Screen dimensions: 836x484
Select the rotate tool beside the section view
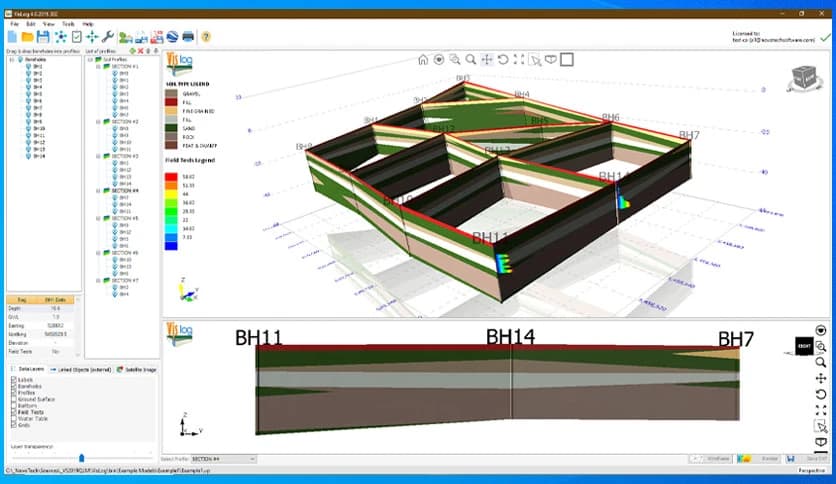tap(821, 394)
